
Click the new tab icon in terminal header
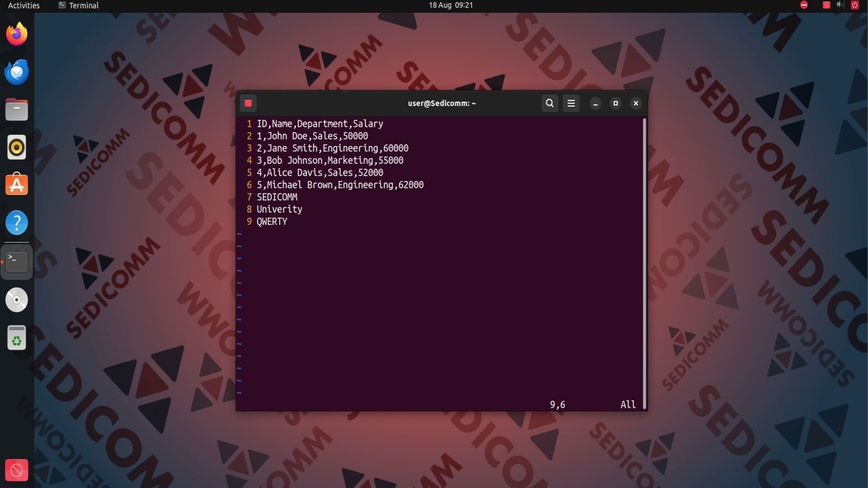[248, 103]
